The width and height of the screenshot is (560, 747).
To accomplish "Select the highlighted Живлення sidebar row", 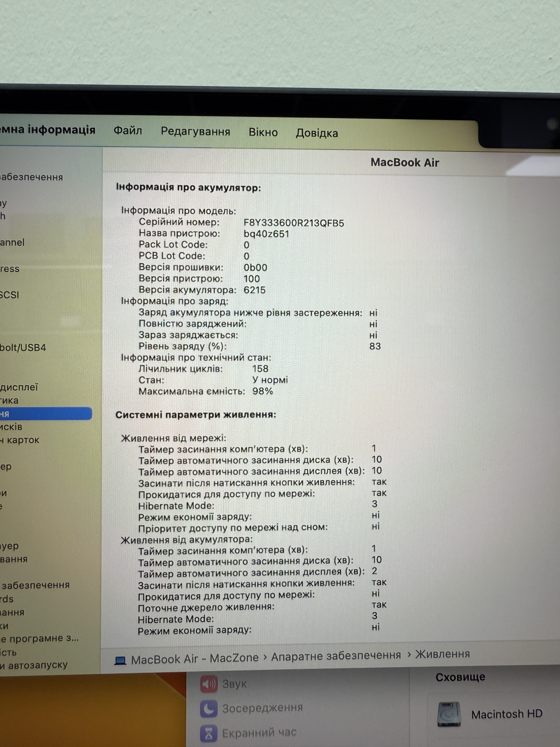I will click(46, 414).
